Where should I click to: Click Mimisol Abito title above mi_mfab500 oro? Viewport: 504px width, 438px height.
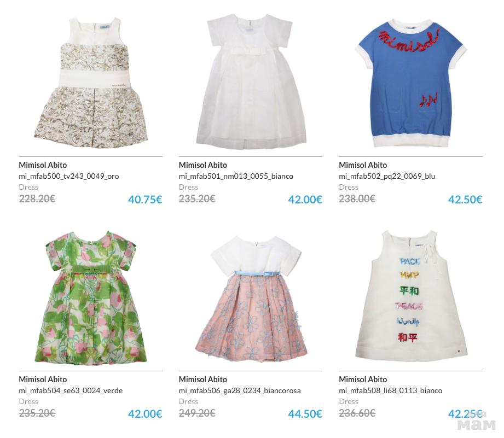43,165
